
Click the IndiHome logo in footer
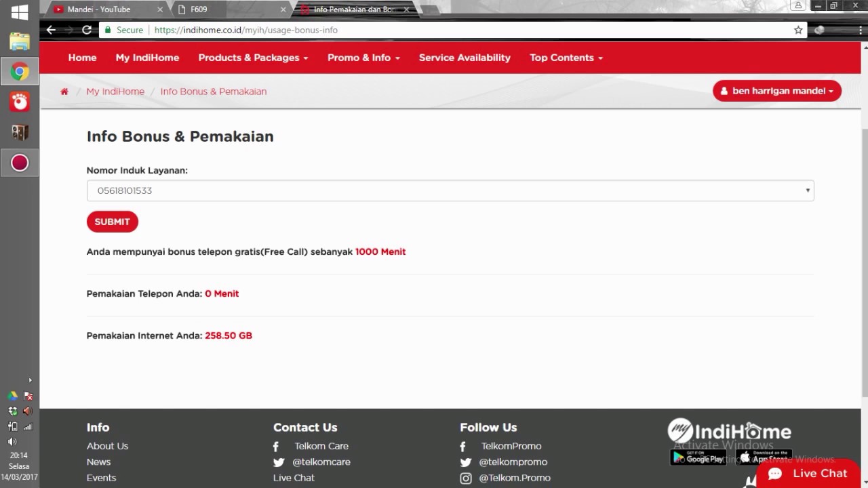coord(730,431)
